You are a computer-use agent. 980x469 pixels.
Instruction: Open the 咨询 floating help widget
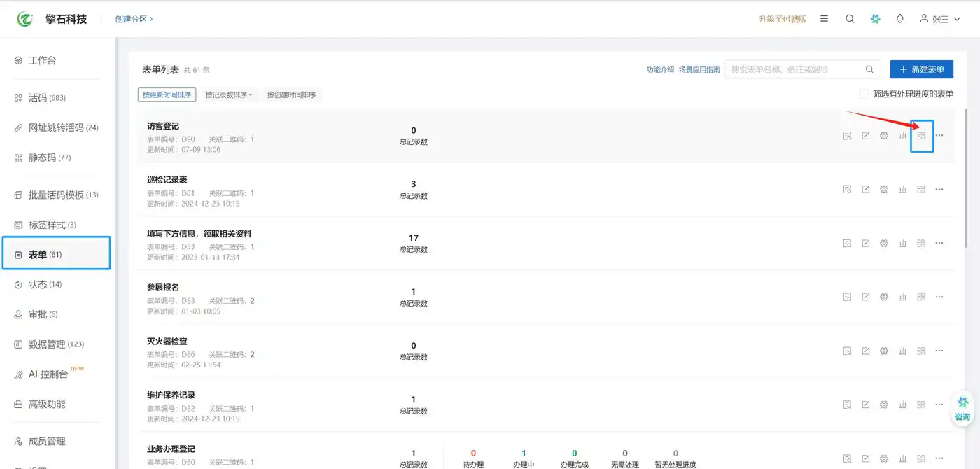[963, 409]
